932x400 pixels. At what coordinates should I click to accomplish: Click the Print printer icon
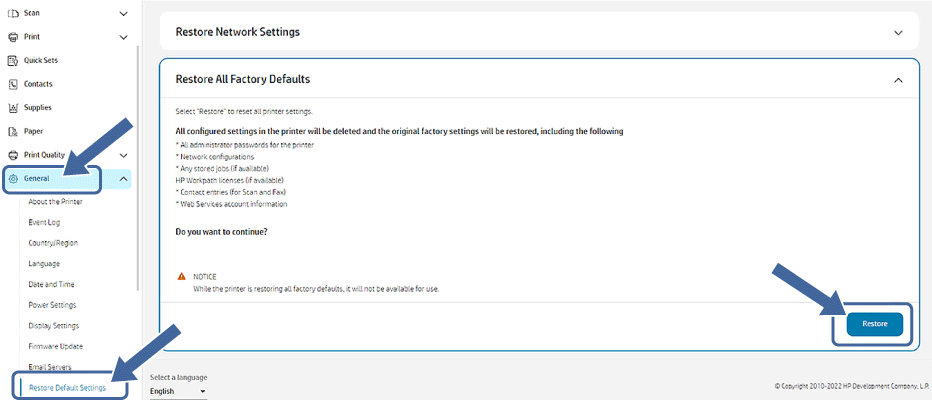13,37
